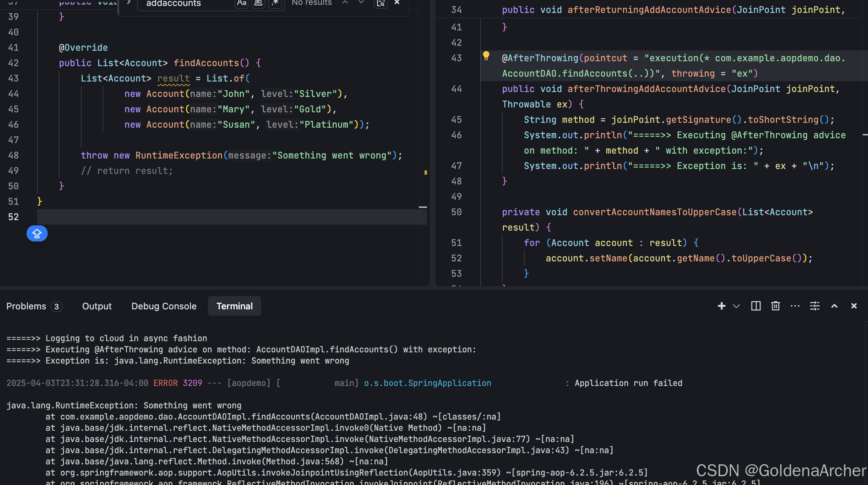Click o.s.boot.SpringApplication text in terminal

[427, 383]
